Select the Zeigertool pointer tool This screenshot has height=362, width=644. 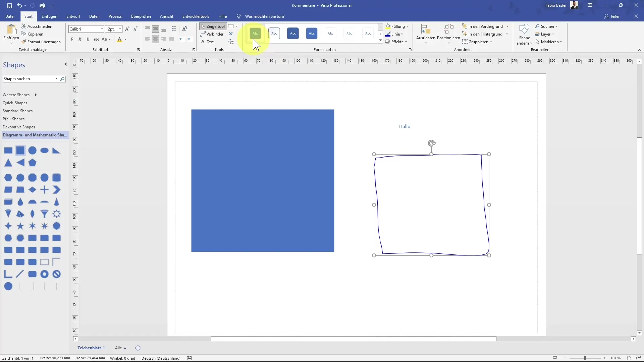point(213,26)
